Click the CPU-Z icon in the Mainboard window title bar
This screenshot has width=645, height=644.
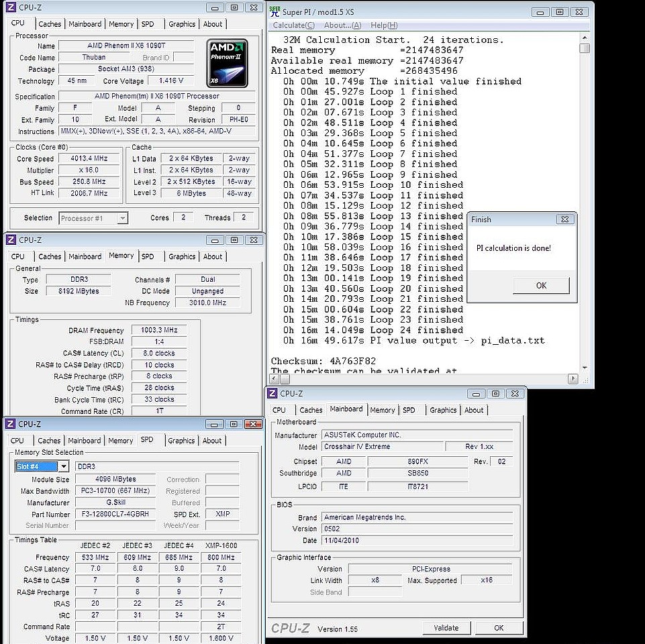(x=272, y=394)
